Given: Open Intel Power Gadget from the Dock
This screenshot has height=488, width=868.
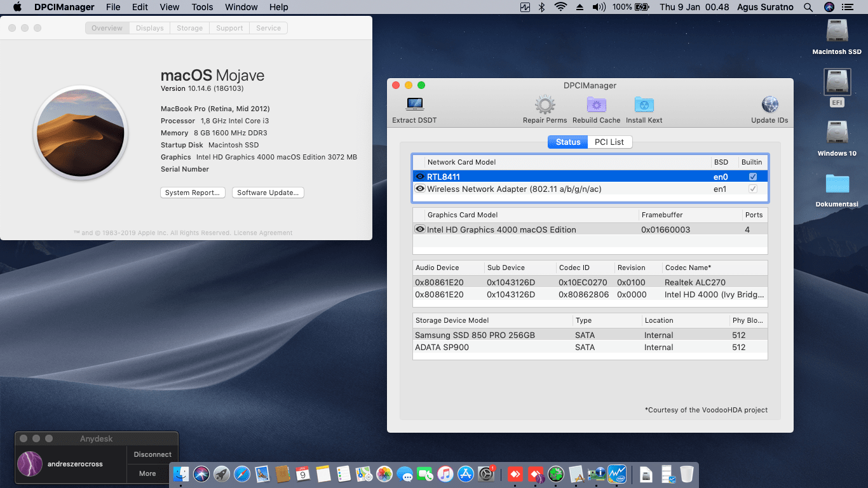Looking at the screenshot, I should coord(618,473).
